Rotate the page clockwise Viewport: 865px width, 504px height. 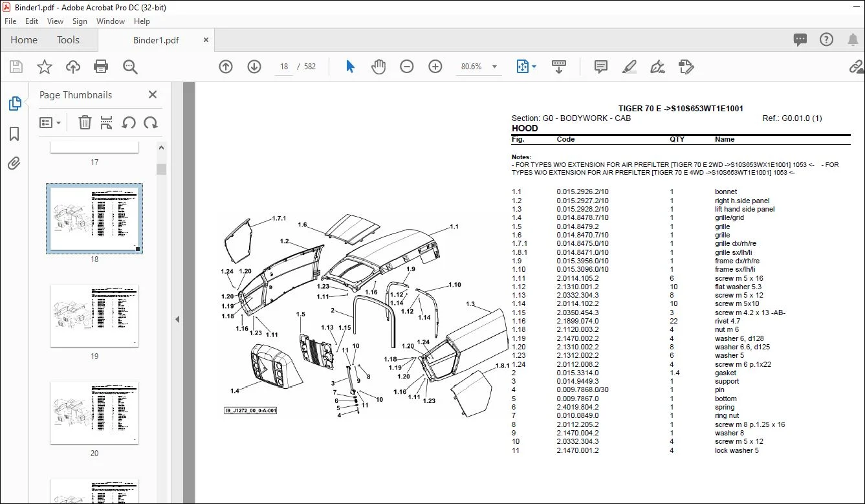[x=151, y=122]
